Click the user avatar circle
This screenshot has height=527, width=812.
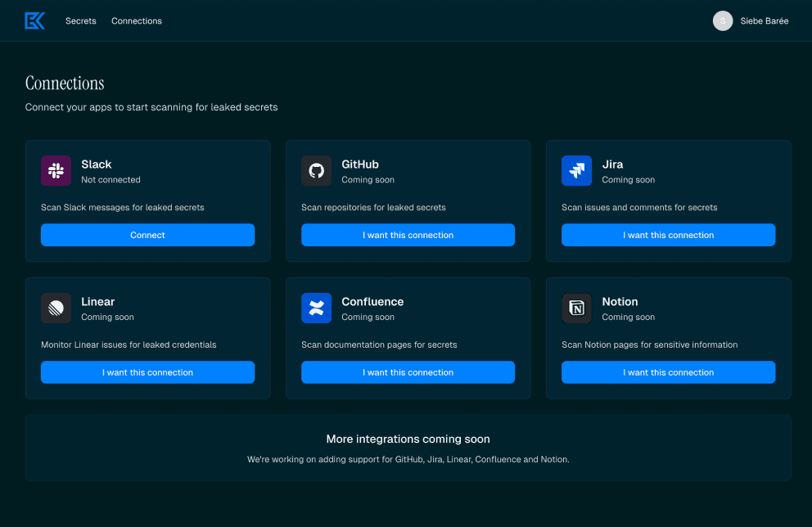pyautogui.click(x=723, y=21)
